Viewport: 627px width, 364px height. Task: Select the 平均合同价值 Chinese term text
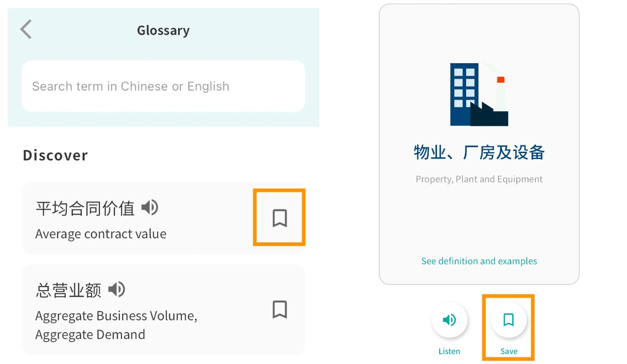point(85,209)
